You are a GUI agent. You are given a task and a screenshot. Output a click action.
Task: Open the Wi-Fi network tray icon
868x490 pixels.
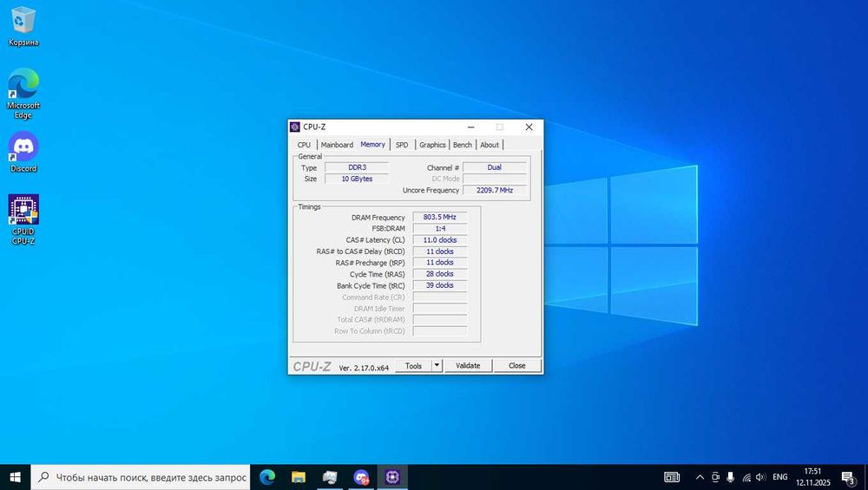[x=746, y=477]
